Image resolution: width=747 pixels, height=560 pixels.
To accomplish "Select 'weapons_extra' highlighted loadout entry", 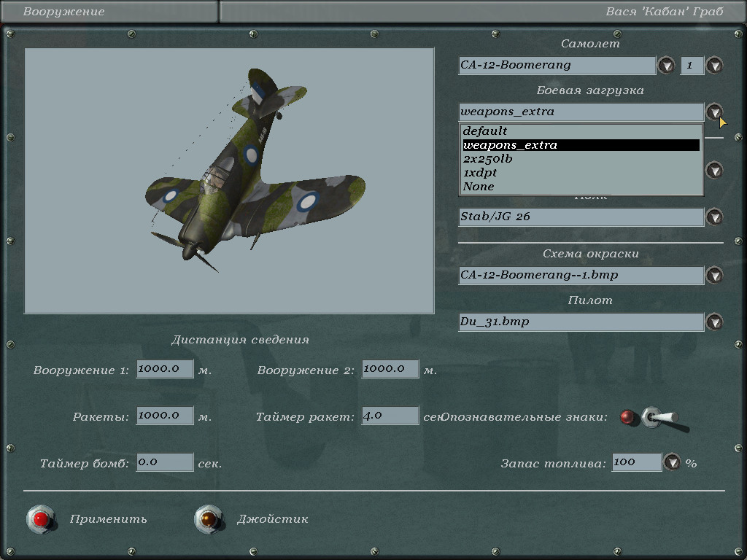I will tap(581, 145).
